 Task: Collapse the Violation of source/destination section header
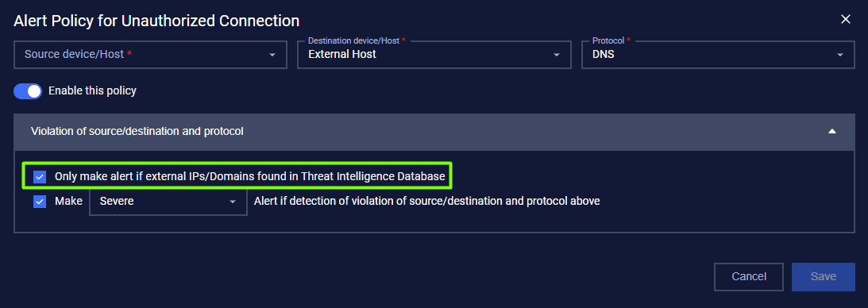(x=434, y=132)
